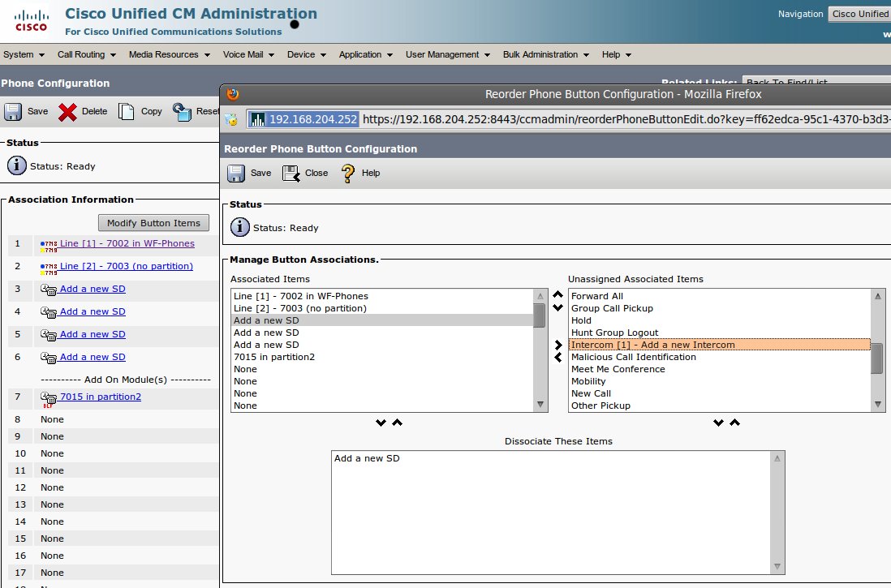Click down arrow below Unassigned Associated Items list

[718, 423]
